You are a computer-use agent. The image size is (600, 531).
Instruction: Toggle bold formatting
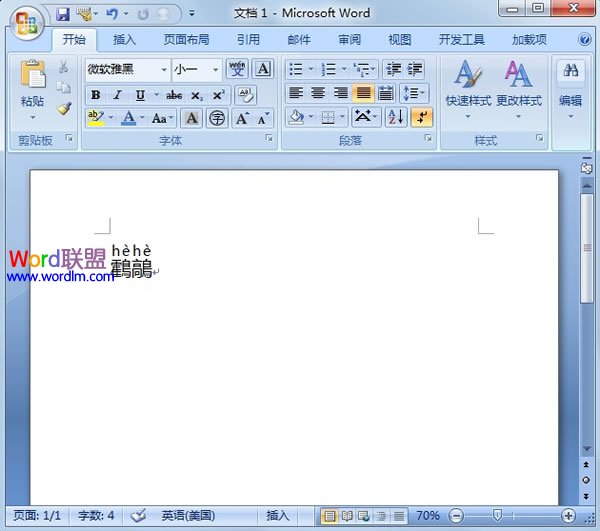(x=96, y=95)
